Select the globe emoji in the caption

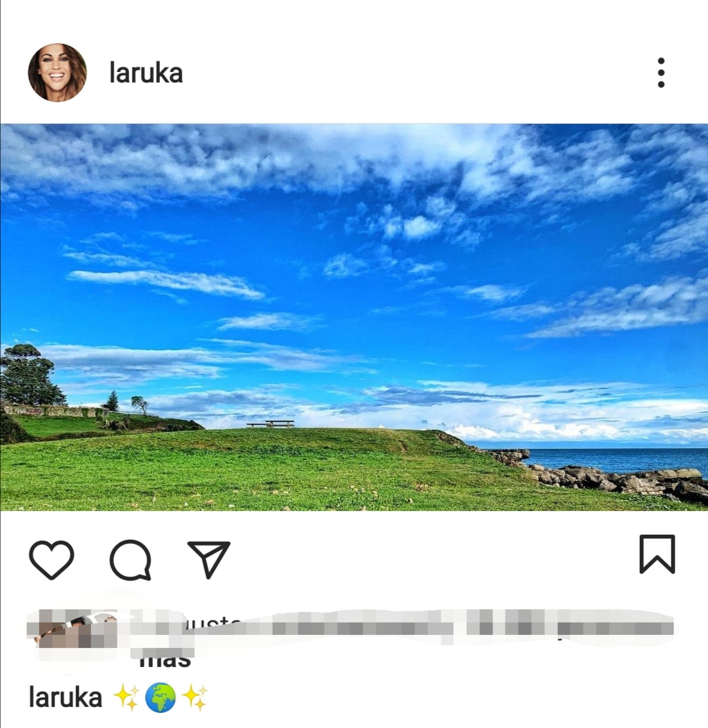click(160, 697)
